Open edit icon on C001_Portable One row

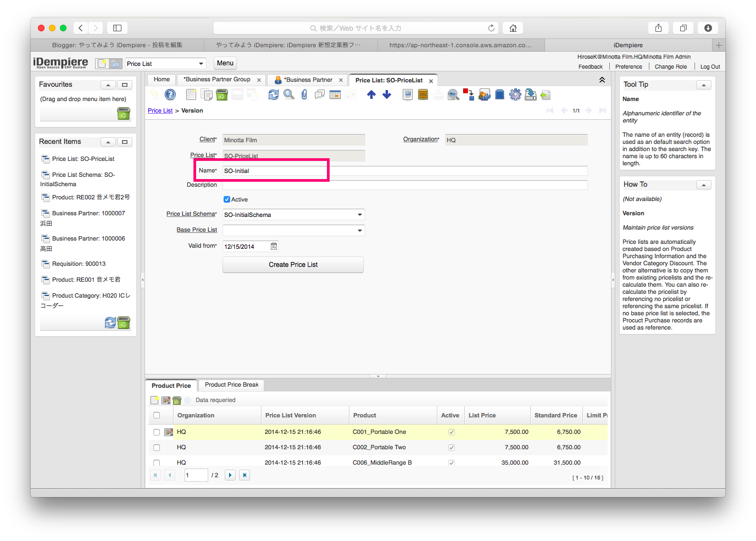pos(169,432)
